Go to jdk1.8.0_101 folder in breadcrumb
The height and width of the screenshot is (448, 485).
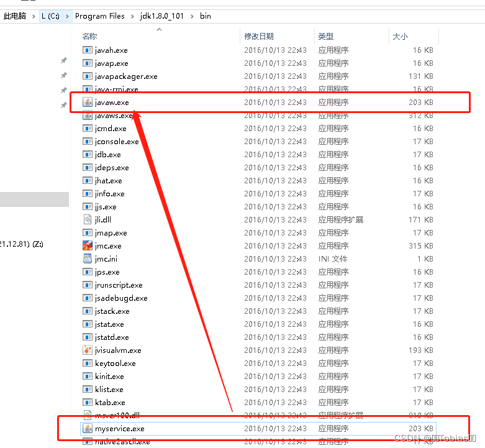pos(161,16)
